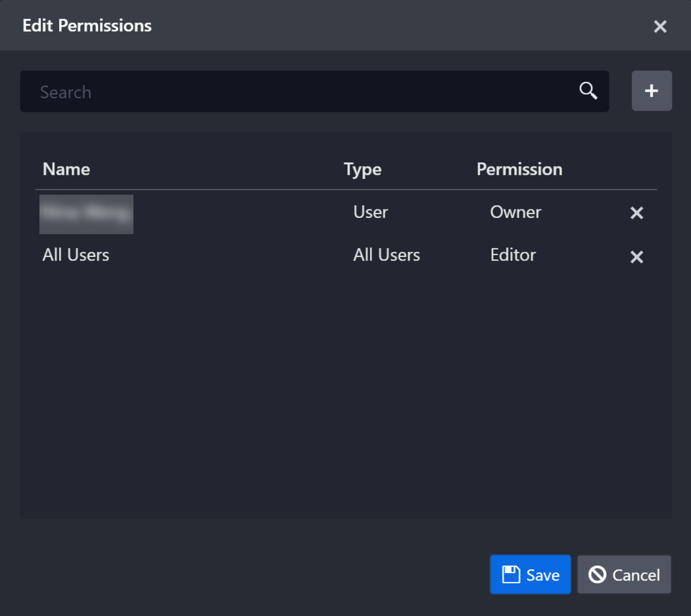Click the circle-slash icon on Cancel
Screen dimensions: 691x616
point(597,575)
